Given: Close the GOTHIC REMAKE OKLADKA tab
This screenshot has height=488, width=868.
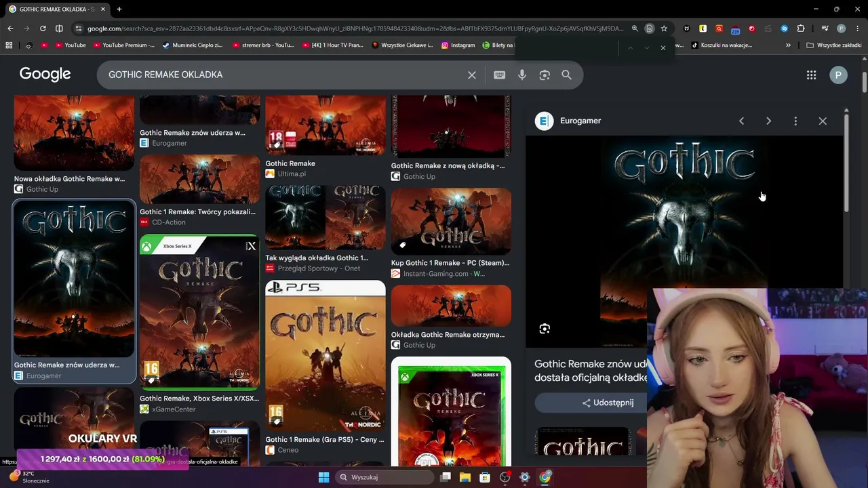Looking at the screenshot, I should (103, 9).
